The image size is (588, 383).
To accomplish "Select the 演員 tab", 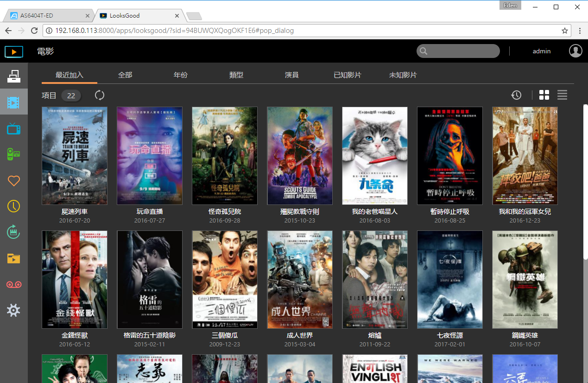I will (x=292, y=75).
